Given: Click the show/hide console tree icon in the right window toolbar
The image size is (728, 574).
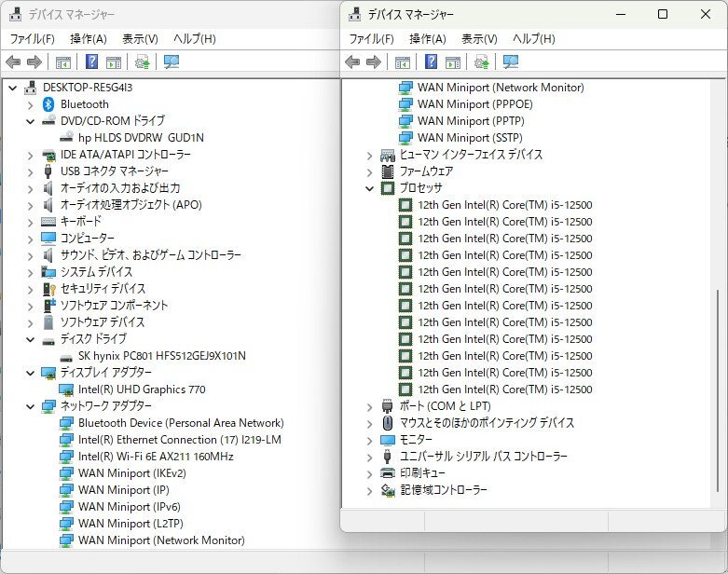Looking at the screenshot, I should coord(402,62).
